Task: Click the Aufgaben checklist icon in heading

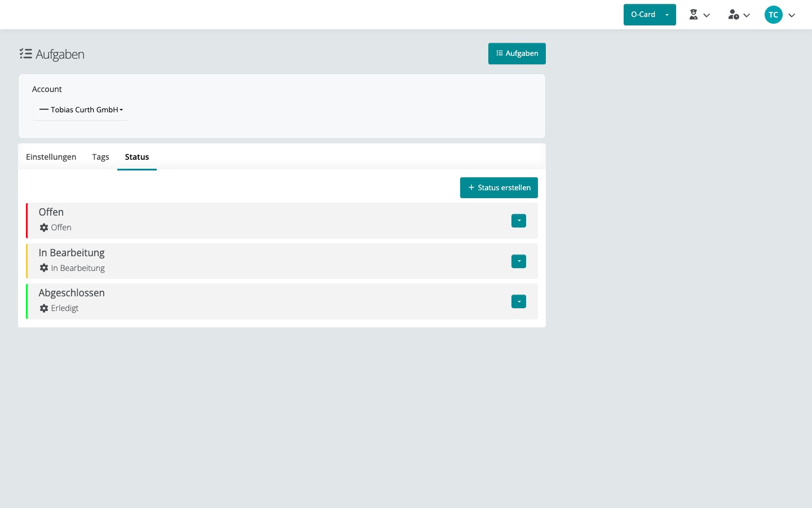Action: [x=25, y=54]
